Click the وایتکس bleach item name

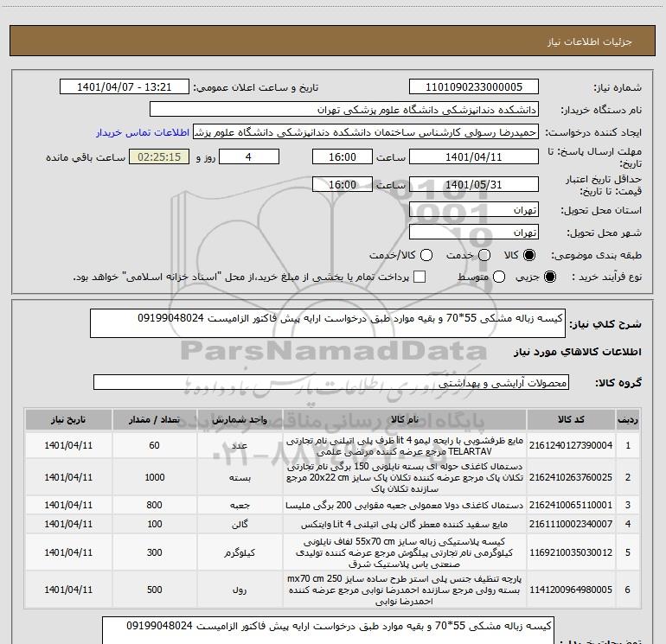click(x=405, y=525)
